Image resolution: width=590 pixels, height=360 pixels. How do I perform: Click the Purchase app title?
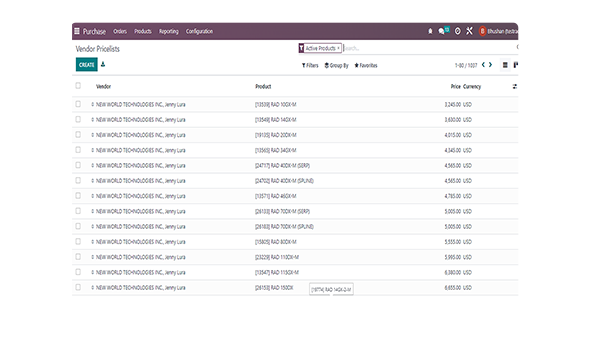coord(94,31)
